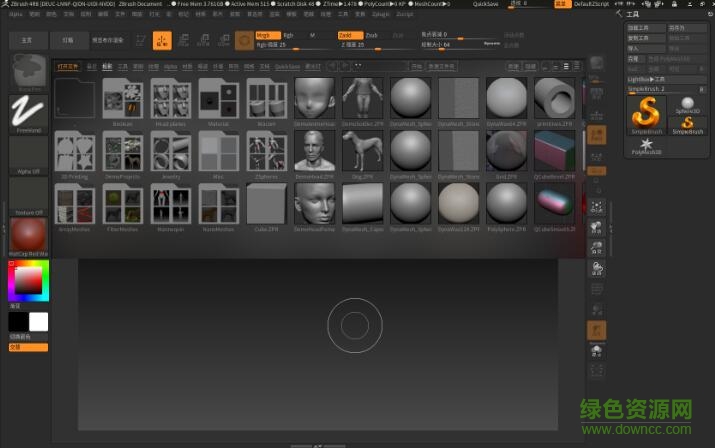715x448 pixels.
Task: Enable the Rgb color mode
Action: click(x=289, y=35)
